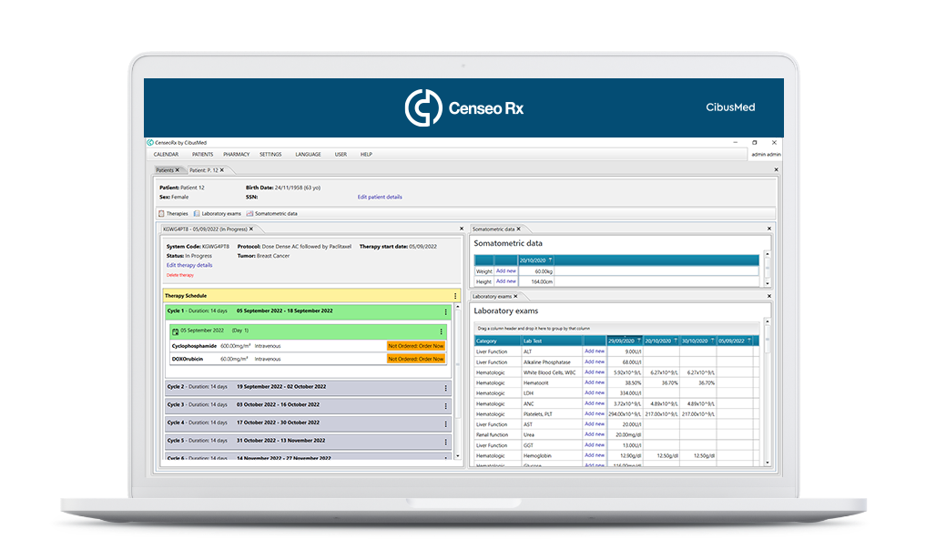Click Edit patient details link
Viewport: 926px width, 560px height.
coord(380,197)
